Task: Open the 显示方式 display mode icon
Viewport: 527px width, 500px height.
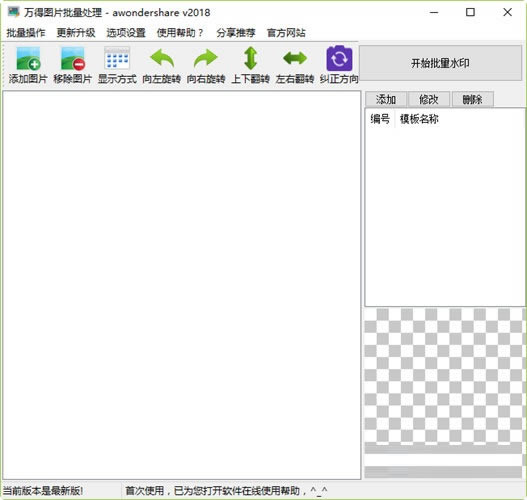Action: coord(117,59)
